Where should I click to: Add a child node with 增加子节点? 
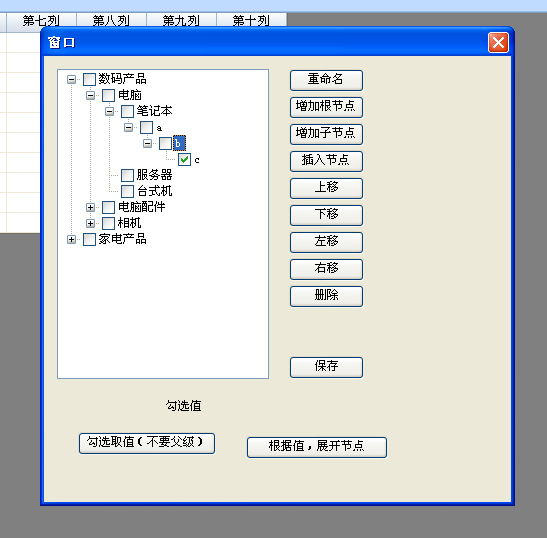(x=326, y=134)
